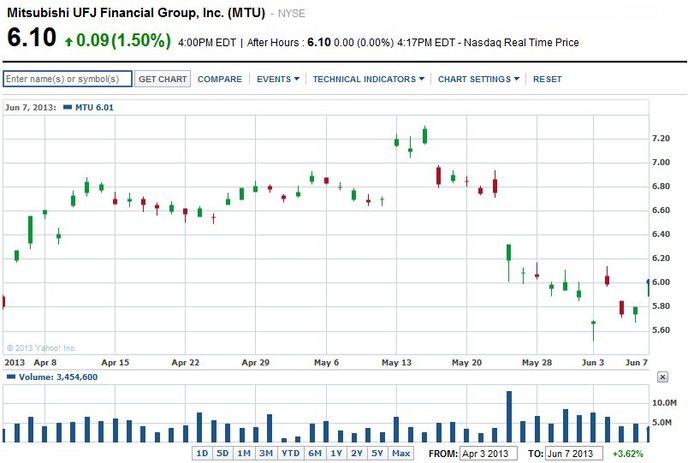Switch the chart to 5D range

(x=223, y=453)
